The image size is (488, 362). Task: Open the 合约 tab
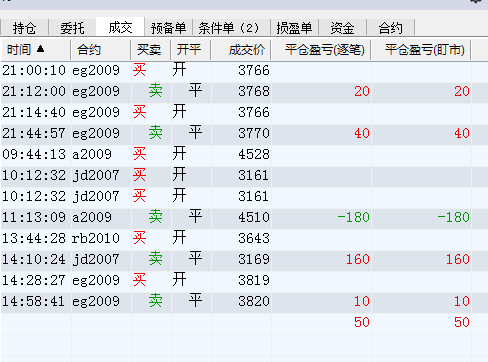click(390, 28)
